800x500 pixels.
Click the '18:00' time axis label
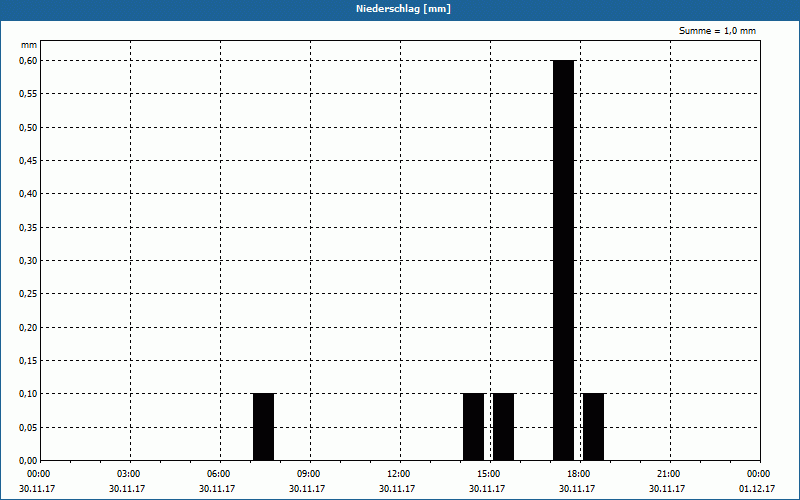(x=579, y=474)
